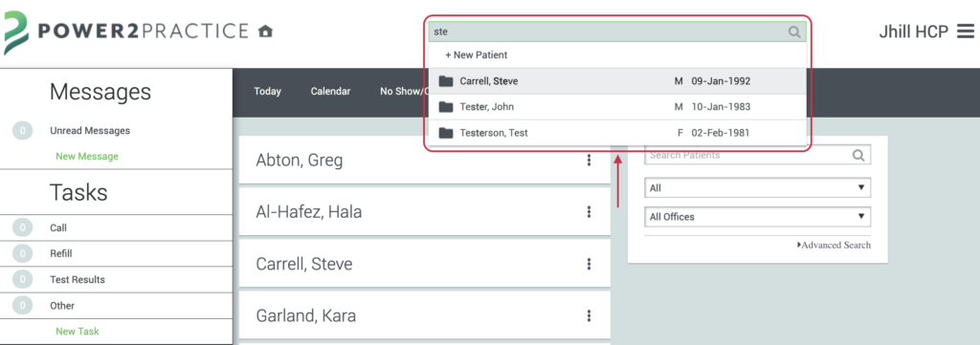Switch to the Calendar tab

click(330, 91)
